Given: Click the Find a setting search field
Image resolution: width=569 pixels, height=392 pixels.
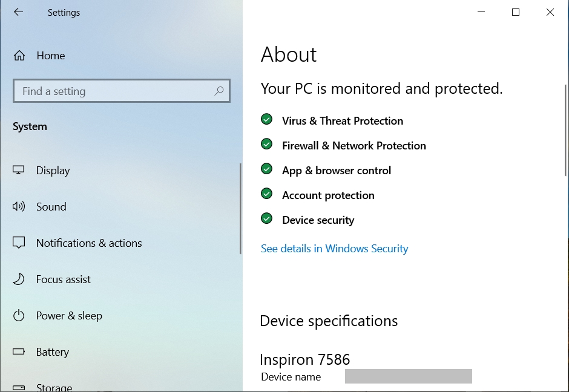Looking at the screenshot, I should point(122,91).
